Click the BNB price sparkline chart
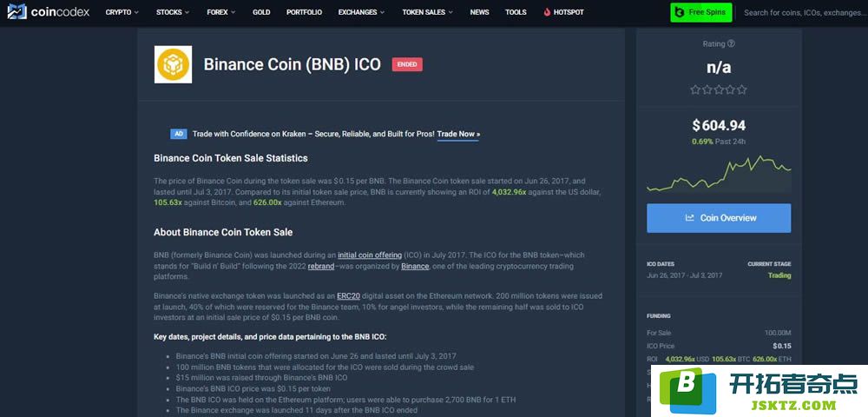This screenshot has height=417, width=868. (719, 174)
